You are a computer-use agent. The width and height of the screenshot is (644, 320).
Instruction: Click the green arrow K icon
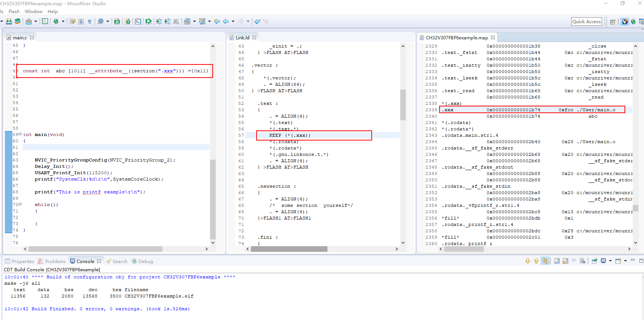pyautogui.click(x=149, y=21)
